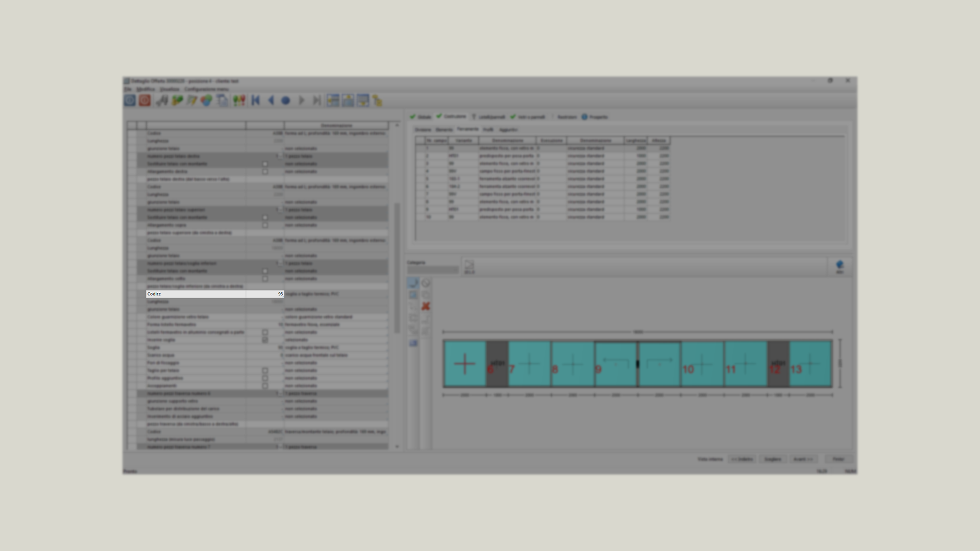980x551 pixels.
Task: Enable the 'Taglio per telaio' checkbox
Action: (x=265, y=370)
